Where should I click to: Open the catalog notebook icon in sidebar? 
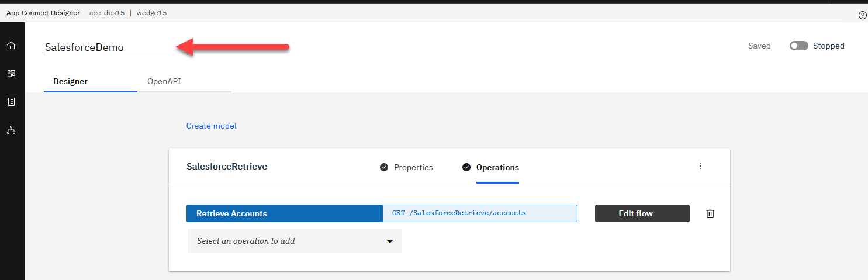[11, 102]
